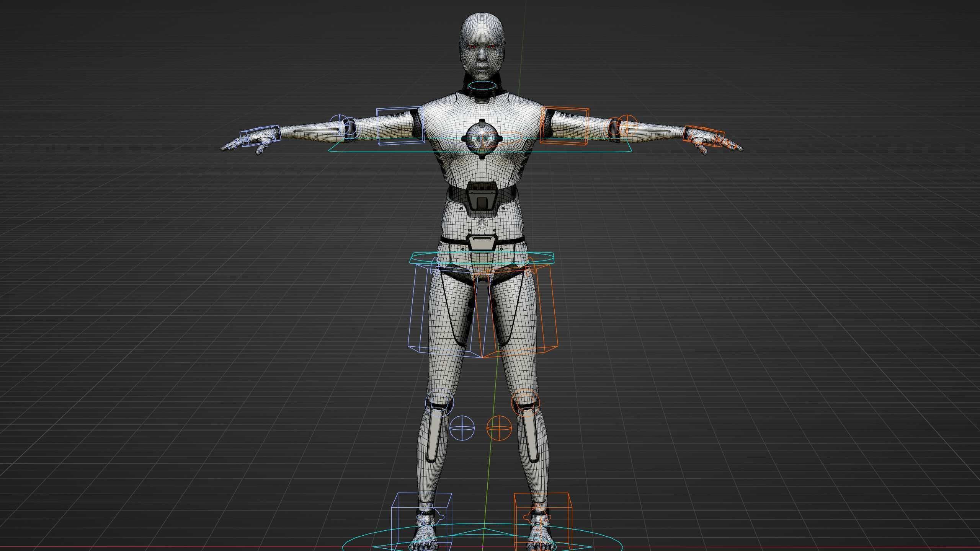Select the blue hand box control
Viewport: 980px width, 551px height.
[260, 136]
